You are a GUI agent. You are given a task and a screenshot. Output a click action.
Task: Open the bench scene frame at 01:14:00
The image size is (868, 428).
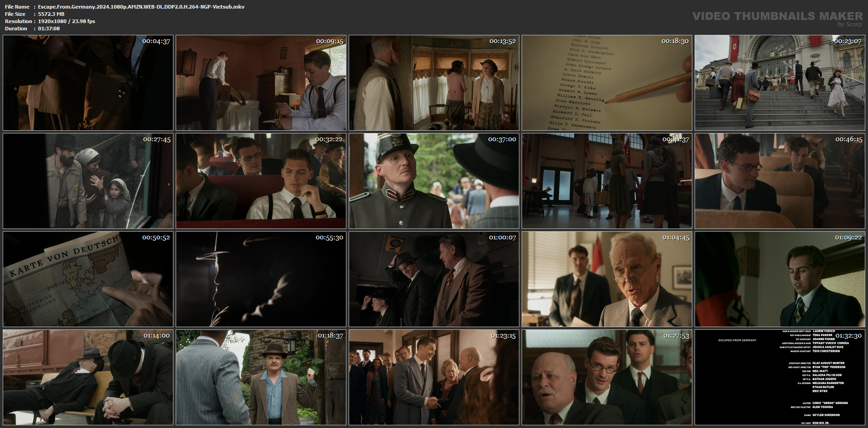(x=88, y=377)
